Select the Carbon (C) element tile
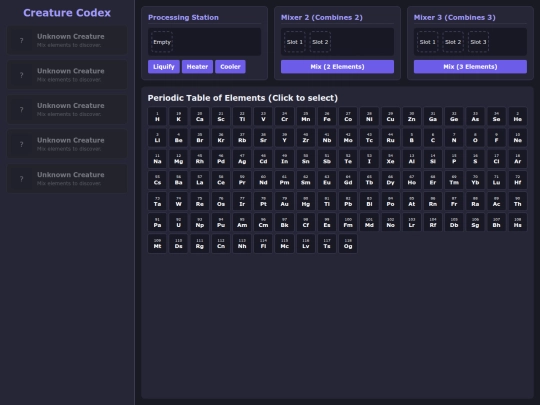The image size is (540, 405). [433, 138]
